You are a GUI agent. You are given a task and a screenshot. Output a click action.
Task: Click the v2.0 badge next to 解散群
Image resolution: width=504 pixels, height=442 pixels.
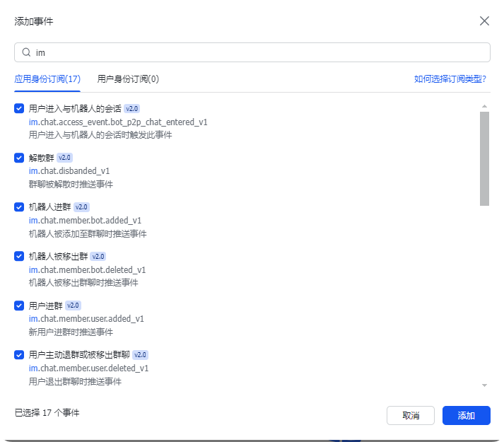coord(65,158)
